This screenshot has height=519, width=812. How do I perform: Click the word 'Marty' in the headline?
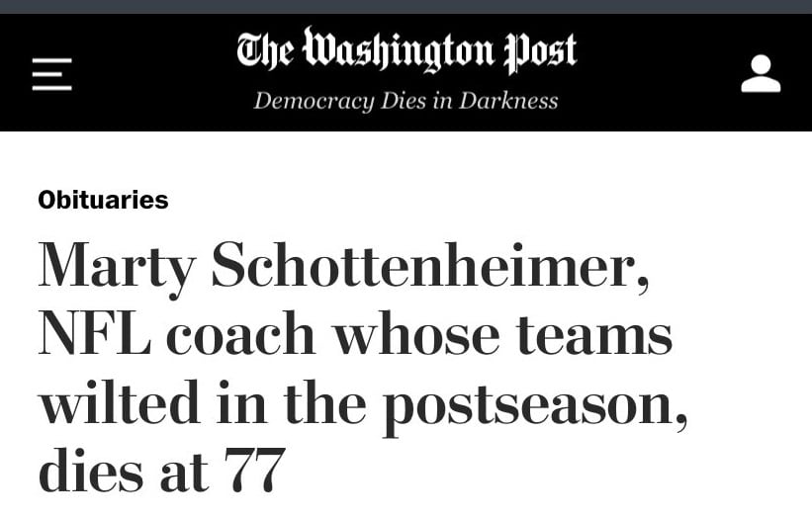[x=117, y=269]
